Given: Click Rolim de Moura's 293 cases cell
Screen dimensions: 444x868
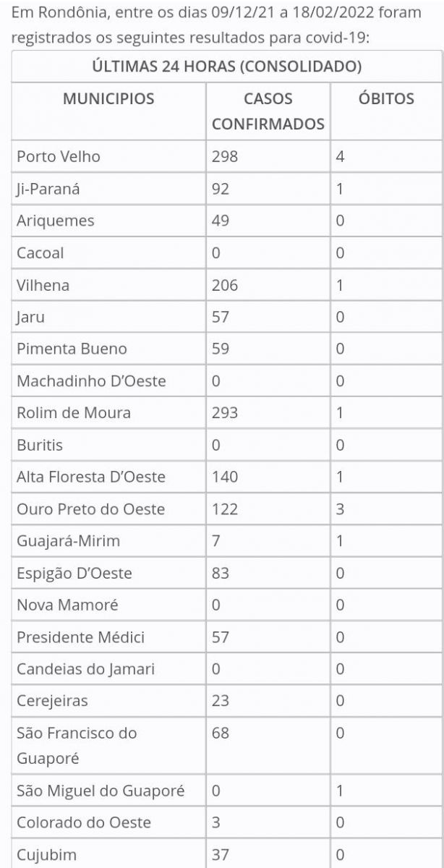Looking at the screenshot, I should tap(225, 413).
